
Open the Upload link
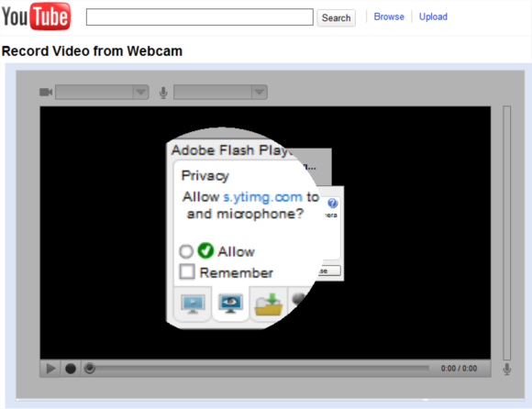click(x=433, y=17)
